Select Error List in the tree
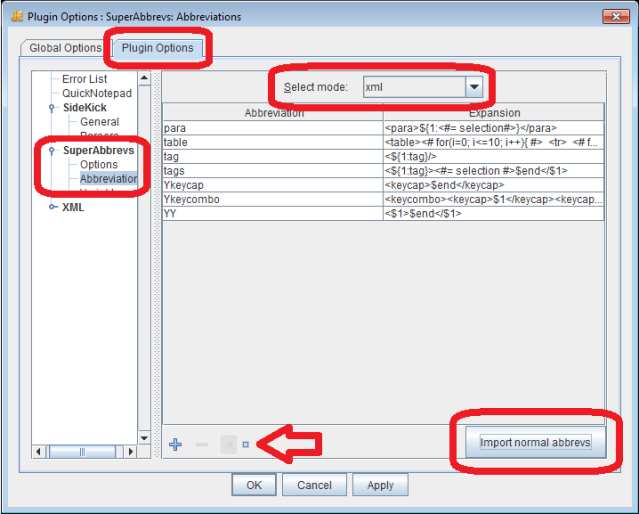Image resolution: width=639 pixels, height=514 pixels. 84,79
